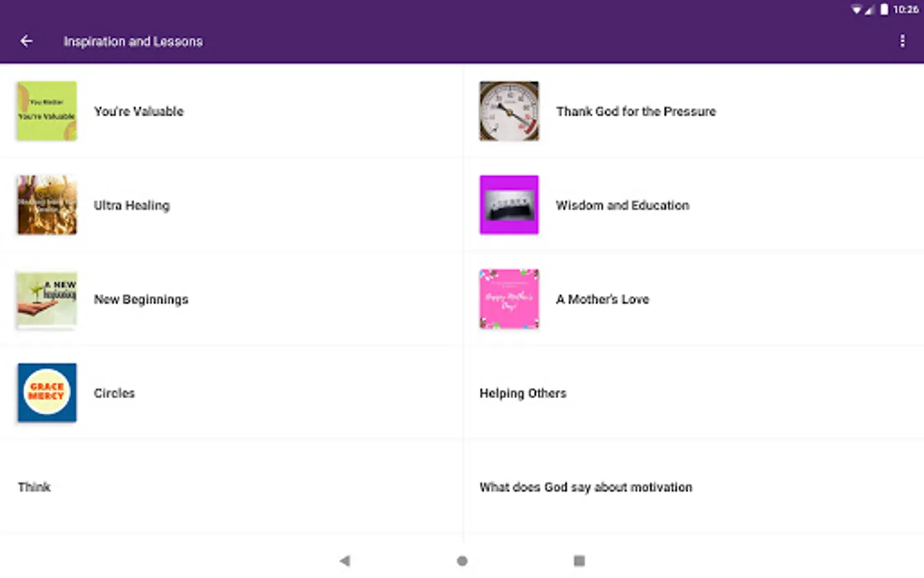Open the You're Valuable lesson title
The height and width of the screenshot is (578, 924).
click(x=139, y=112)
